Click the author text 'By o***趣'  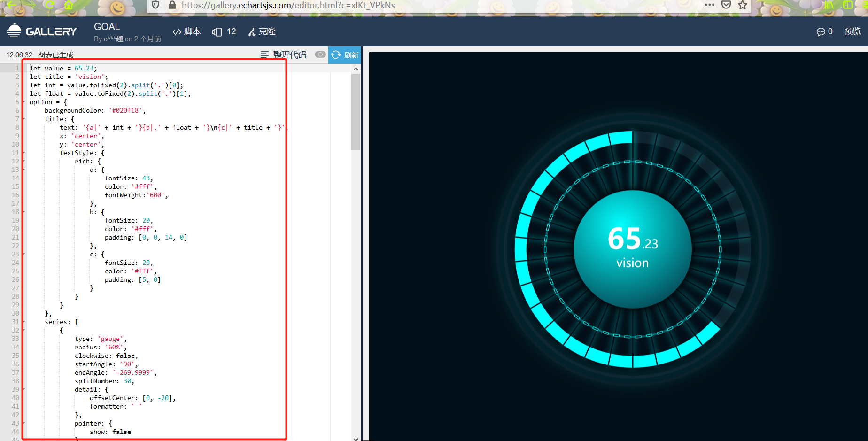pos(108,39)
